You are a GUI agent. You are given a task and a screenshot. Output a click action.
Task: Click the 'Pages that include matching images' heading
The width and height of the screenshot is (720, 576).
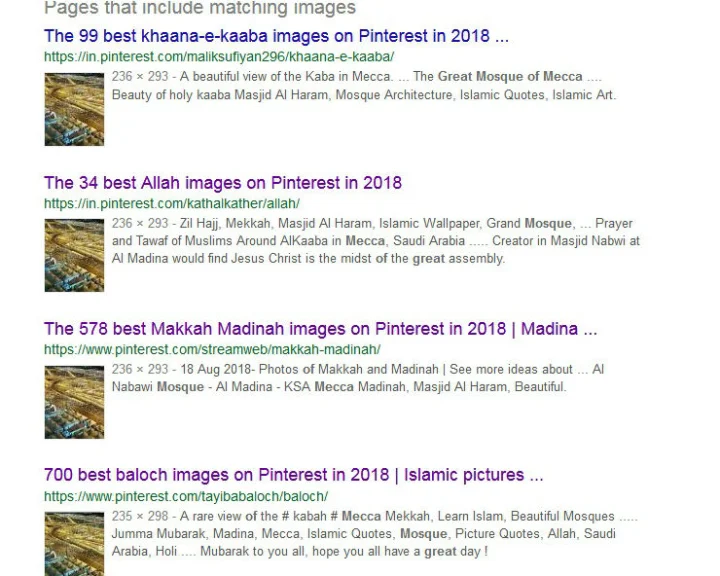pos(200,7)
